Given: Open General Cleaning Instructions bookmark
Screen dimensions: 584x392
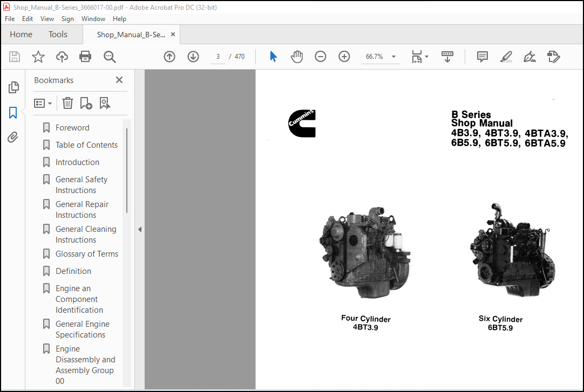Looking at the screenshot, I should click(x=86, y=235).
